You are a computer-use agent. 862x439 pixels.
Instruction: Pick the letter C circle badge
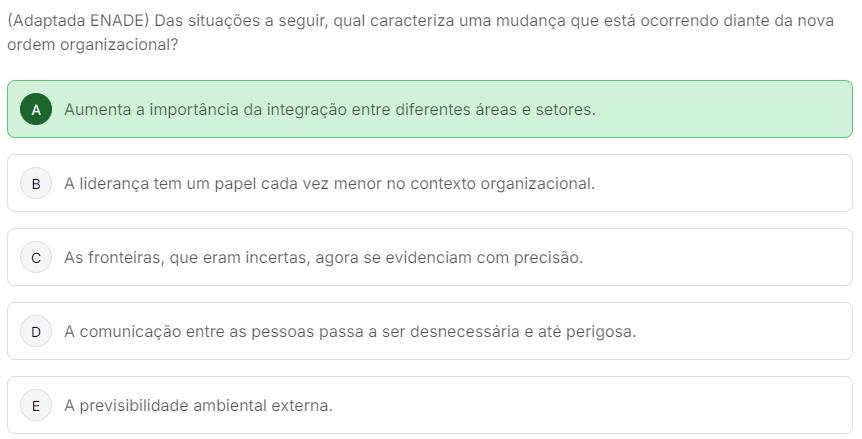(x=36, y=257)
